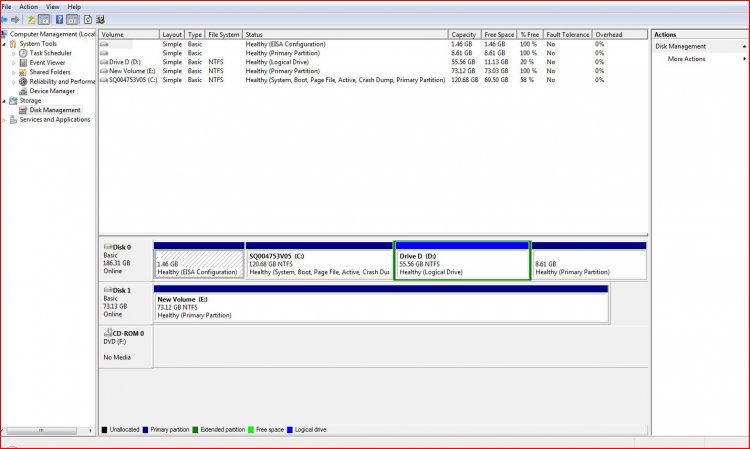Toggle Show/Hide Action Pane toolbar icon

(72, 20)
